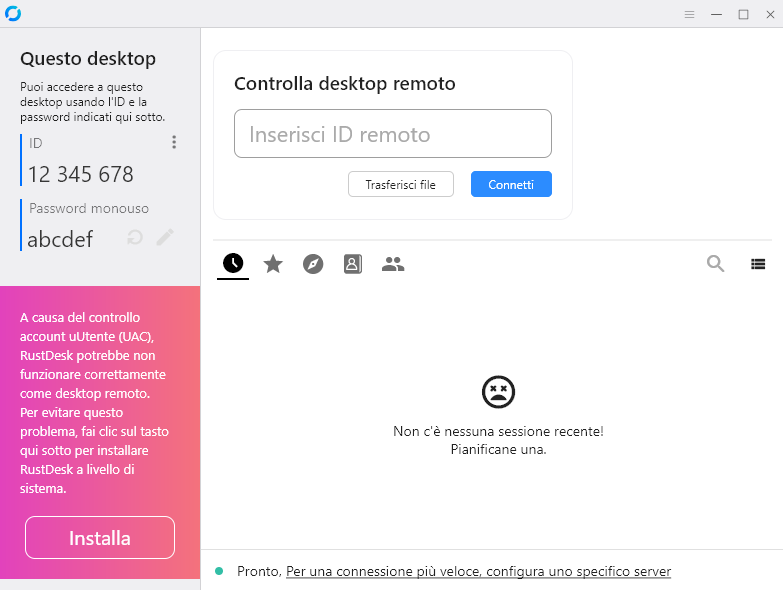Click the Connetti button
Viewport: 783px width, 590px height.
coord(511,184)
